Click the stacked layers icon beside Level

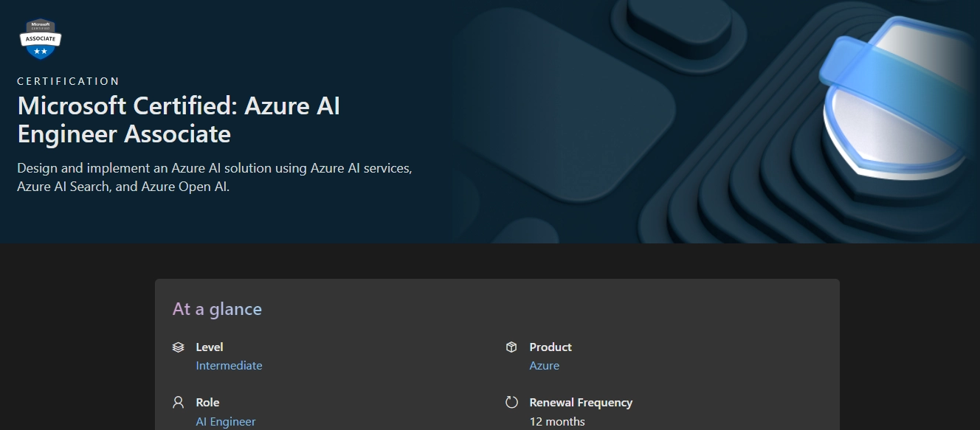(x=177, y=347)
